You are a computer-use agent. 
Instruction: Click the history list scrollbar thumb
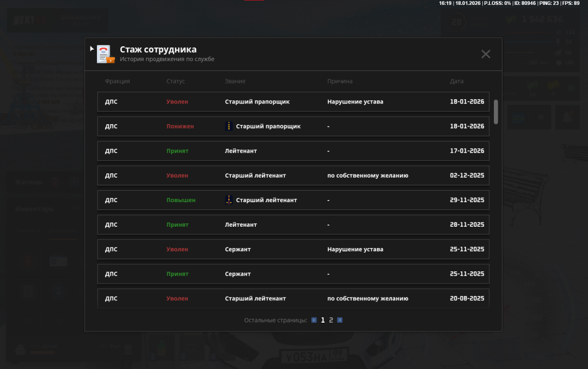(495, 112)
